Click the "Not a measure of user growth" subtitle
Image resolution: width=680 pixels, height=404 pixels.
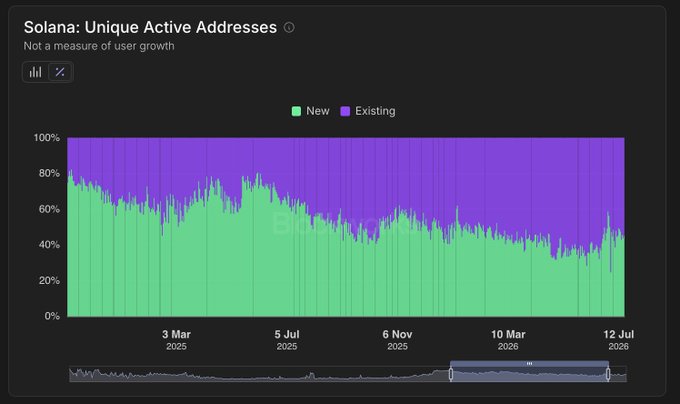click(99, 46)
